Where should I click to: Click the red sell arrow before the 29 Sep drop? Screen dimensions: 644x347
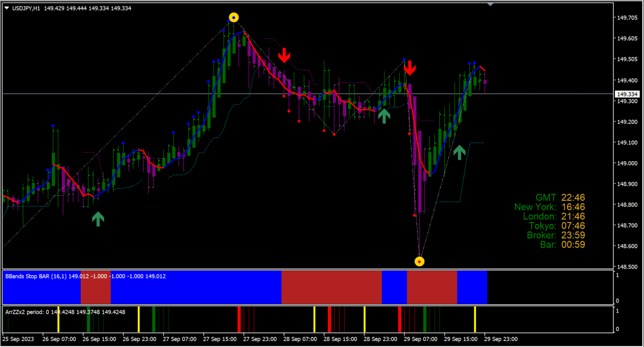coord(410,68)
